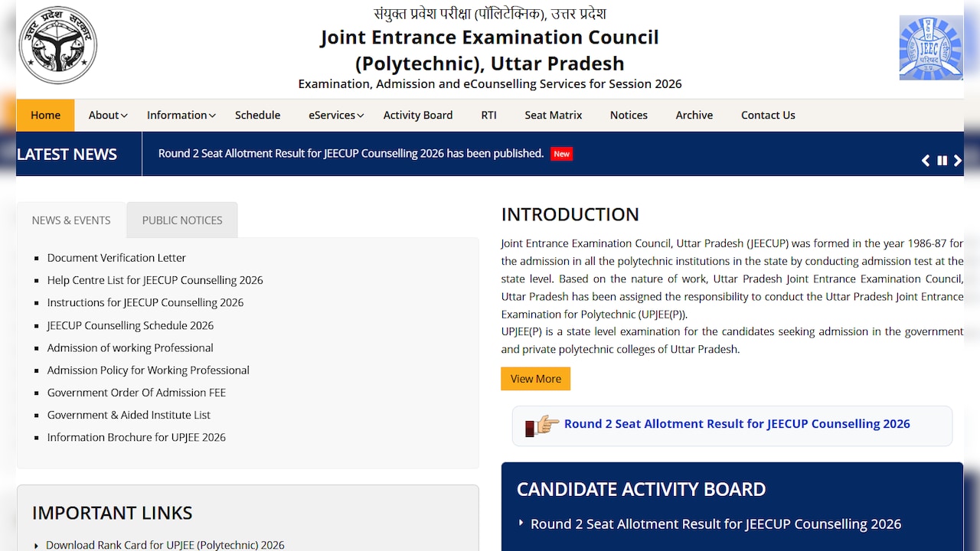
Task: Open the Notices menu item
Action: tap(629, 115)
